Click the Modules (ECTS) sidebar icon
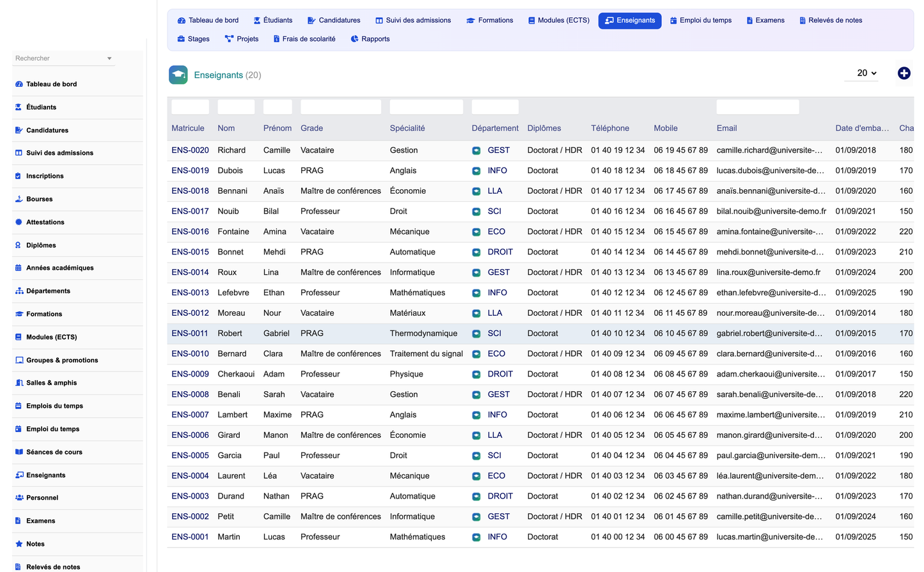The height and width of the screenshot is (572, 924). click(19, 337)
